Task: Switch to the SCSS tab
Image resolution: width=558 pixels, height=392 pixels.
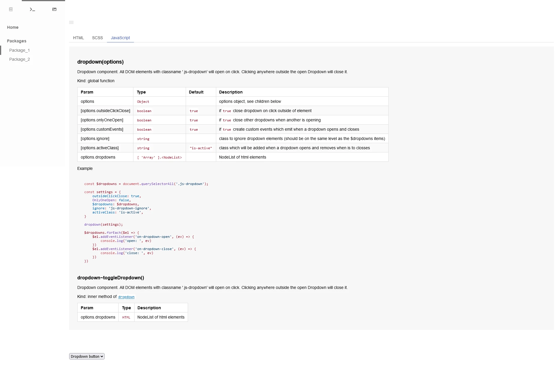Action: [97, 38]
